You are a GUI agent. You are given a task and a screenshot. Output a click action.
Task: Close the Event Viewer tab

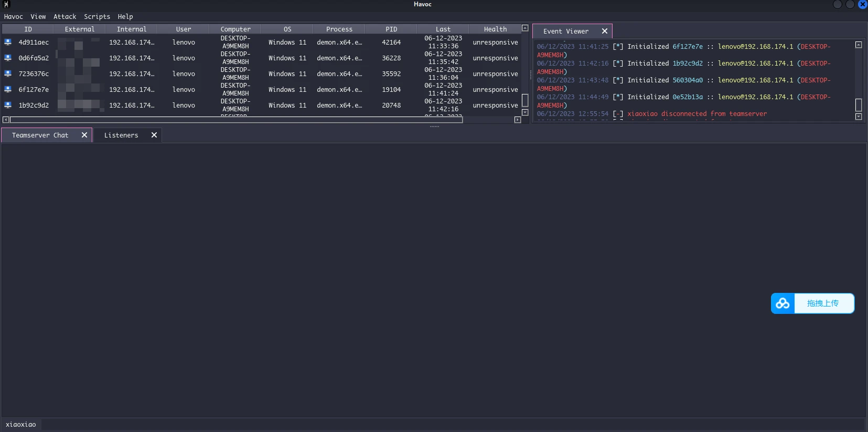point(605,31)
